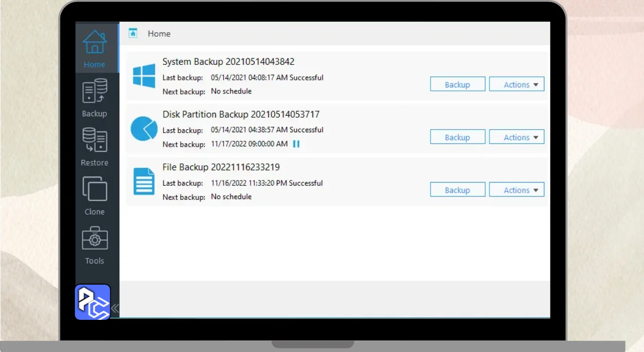This screenshot has width=644, height=352.
Task: Open the Clone section in sidebar
Action: (95, 196)
